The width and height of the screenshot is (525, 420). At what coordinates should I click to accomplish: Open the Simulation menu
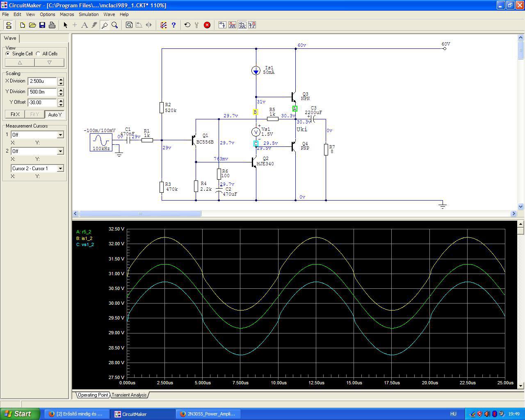(x=89, y=14)
